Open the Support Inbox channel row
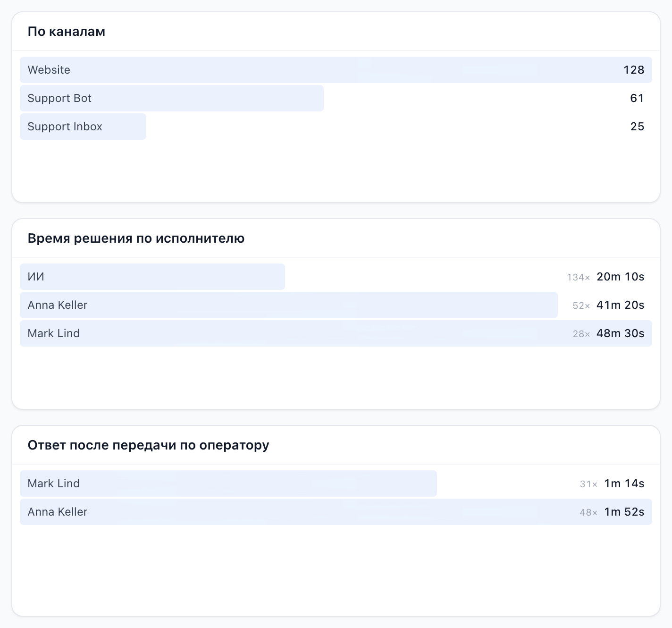This screenshot has height=628, width=672. [x=336, y=127]
